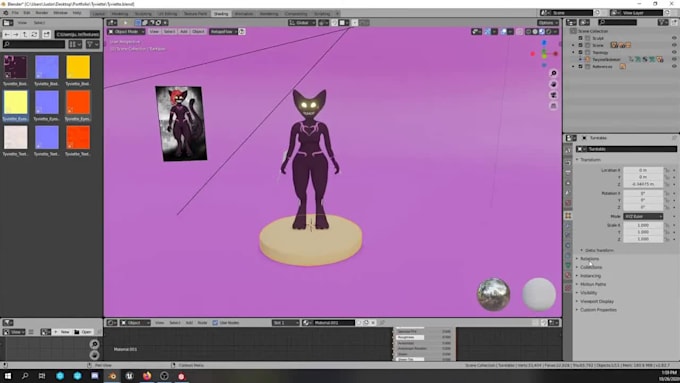Image resolution: width=680 pixels, height=383 pixels.
Task: Open Windows taskbar search
Action: coord(25,376)
